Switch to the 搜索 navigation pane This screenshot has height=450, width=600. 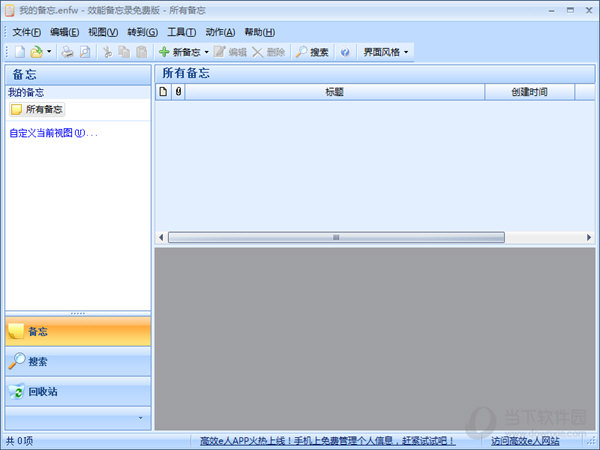pos(78,361)
